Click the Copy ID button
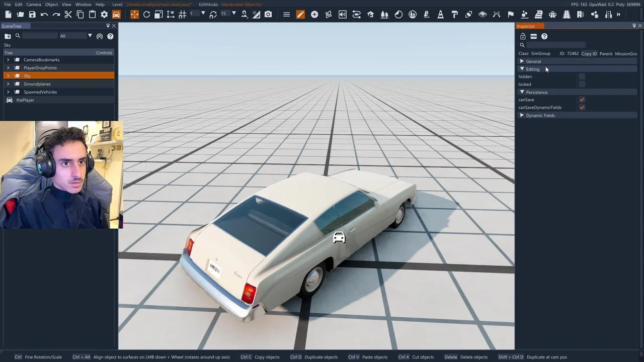The image size is (644, 362). (589, 54)
